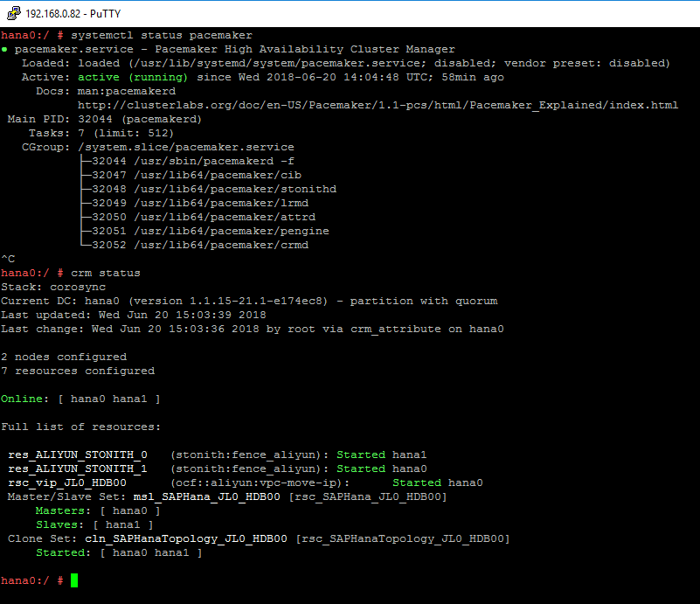Click the clusterlabs.org Pacemaker_Explained URL

(x=378, y=106)
